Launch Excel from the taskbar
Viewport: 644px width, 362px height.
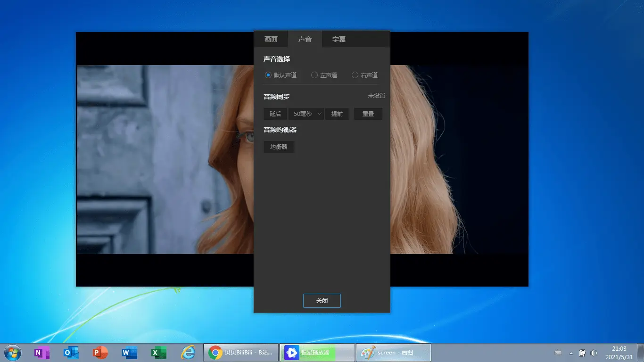point(159,353)
